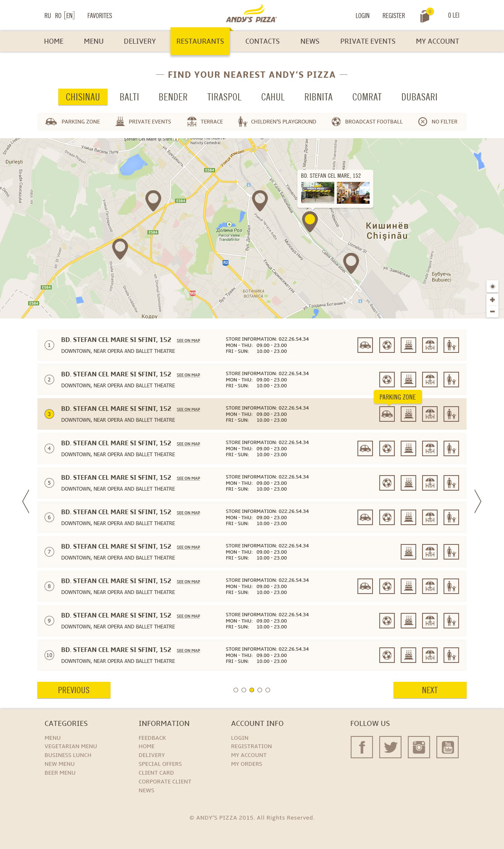Click the Andy's Pizza logo

(x=251, y=14)
